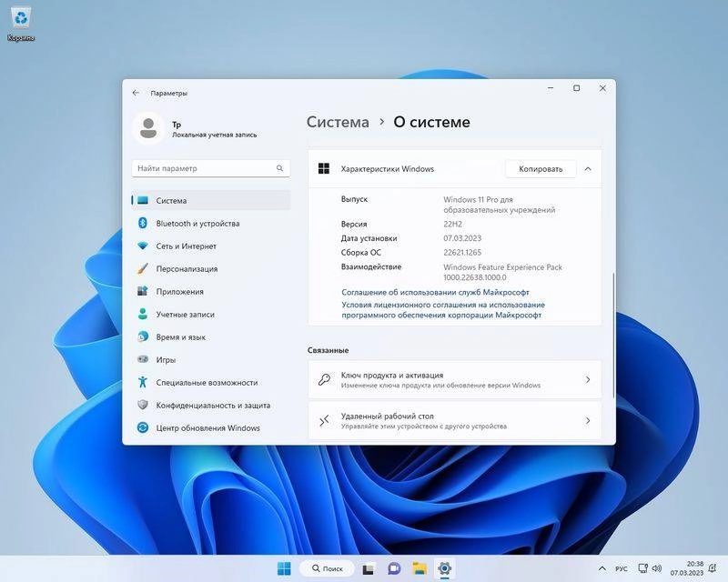Open Task View on the taskbar

tap(369, 568)
